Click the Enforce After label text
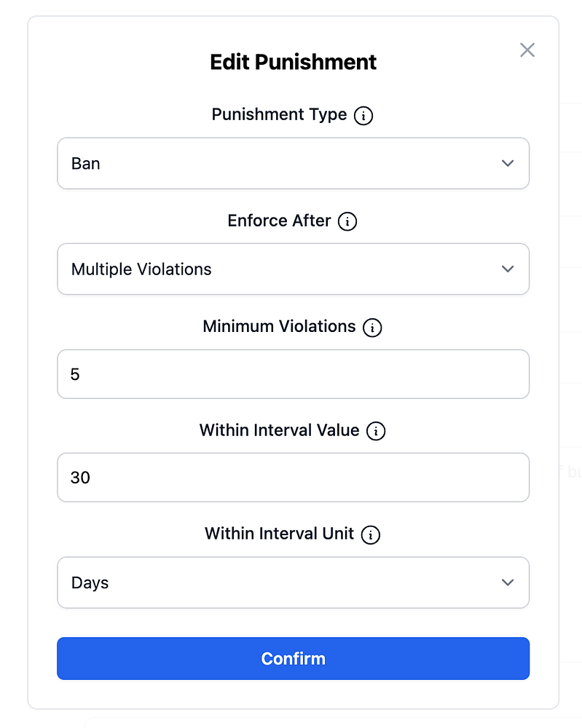Image resolution: width=582 pixels, height=728 pixels. 279,221
